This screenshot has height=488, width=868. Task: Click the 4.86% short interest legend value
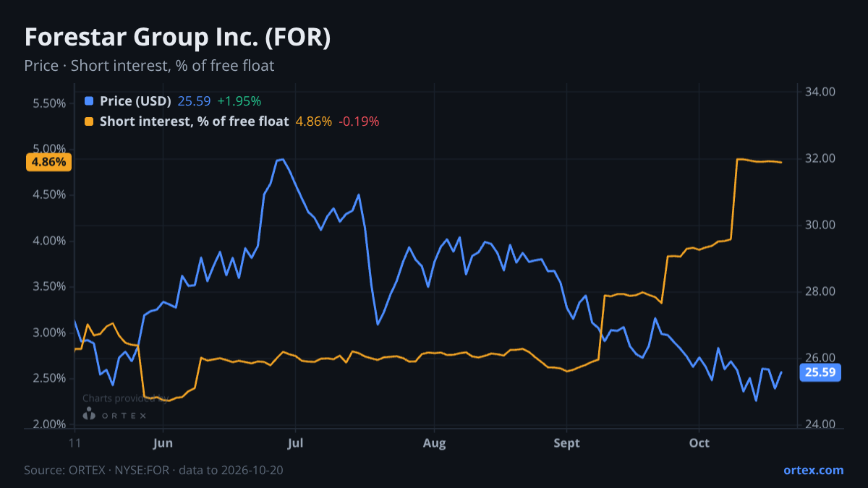pos(314,121)
